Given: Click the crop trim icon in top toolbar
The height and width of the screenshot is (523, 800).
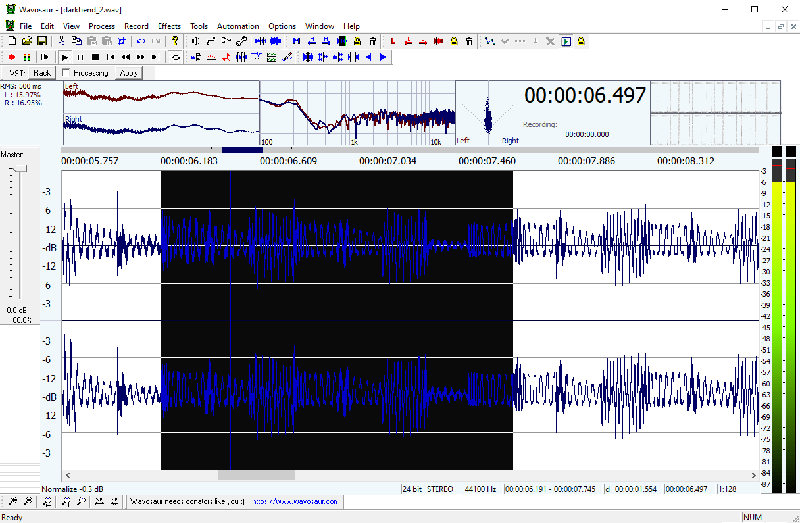Looking at the screenshot, I should [x=121, y=41].
